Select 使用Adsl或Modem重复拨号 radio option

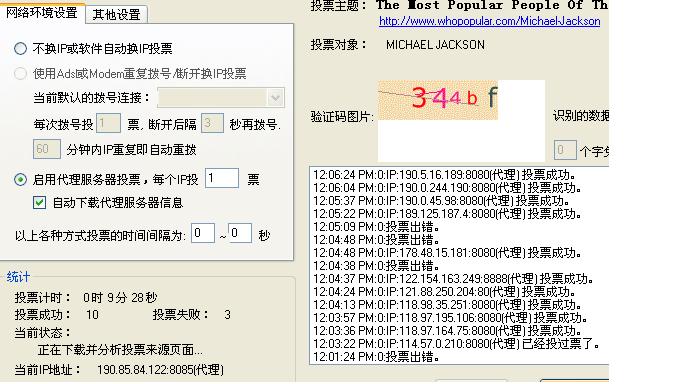point(20,74)
